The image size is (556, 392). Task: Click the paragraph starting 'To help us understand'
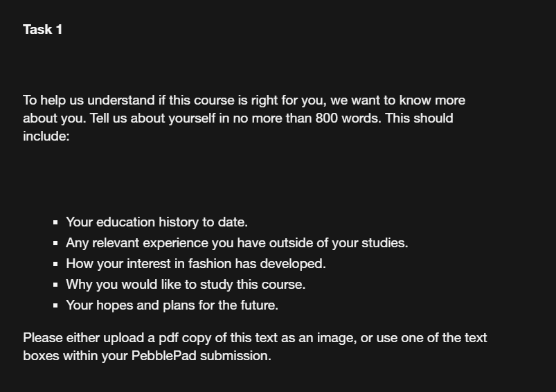[244, 118]
